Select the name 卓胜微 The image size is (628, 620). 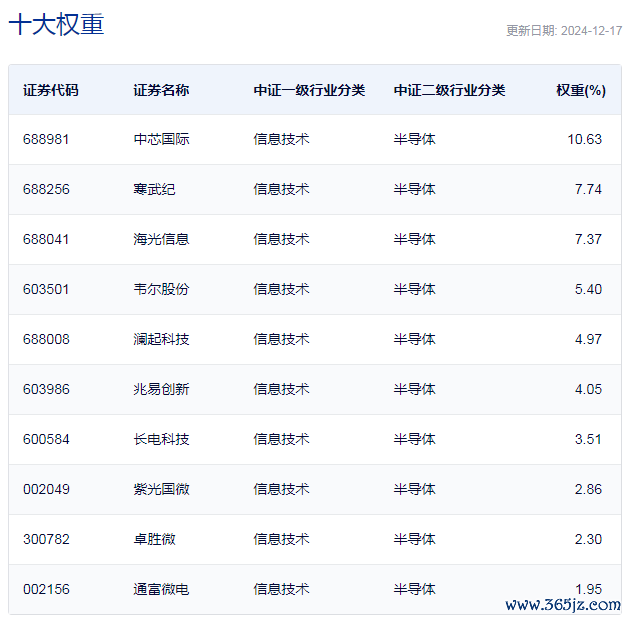[x=154, y=539]
